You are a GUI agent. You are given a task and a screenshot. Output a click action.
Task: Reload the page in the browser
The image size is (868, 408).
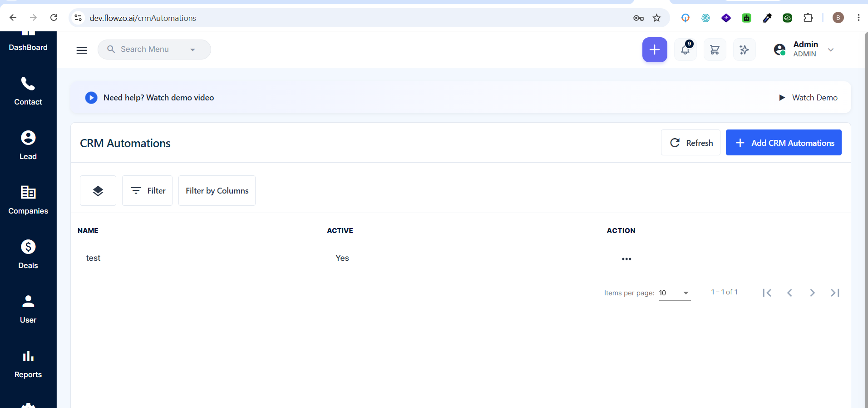tap(54, 18)
